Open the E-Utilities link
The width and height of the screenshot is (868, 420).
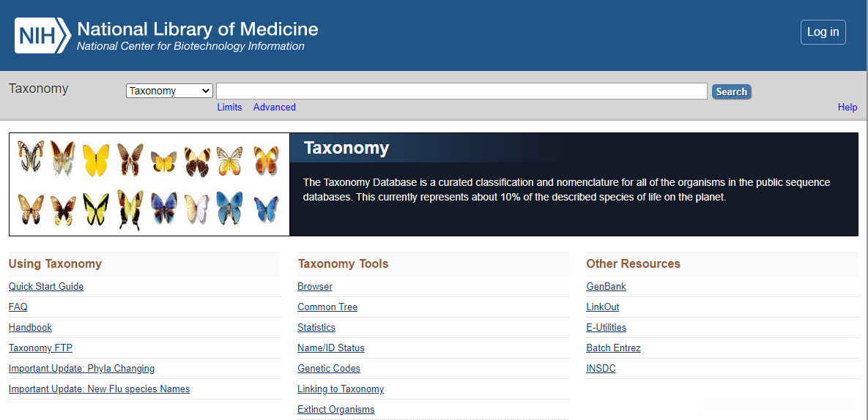click(x=607, y=328)
